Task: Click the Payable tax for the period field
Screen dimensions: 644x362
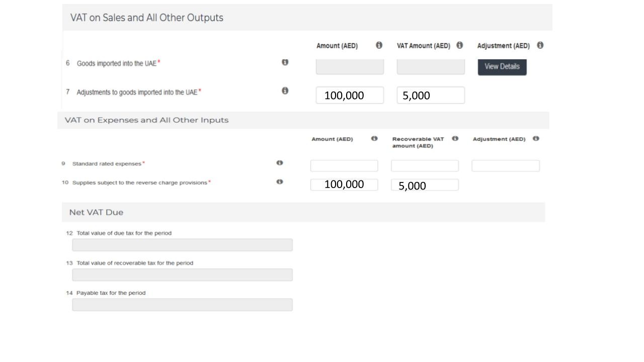Action: [182, 305]
